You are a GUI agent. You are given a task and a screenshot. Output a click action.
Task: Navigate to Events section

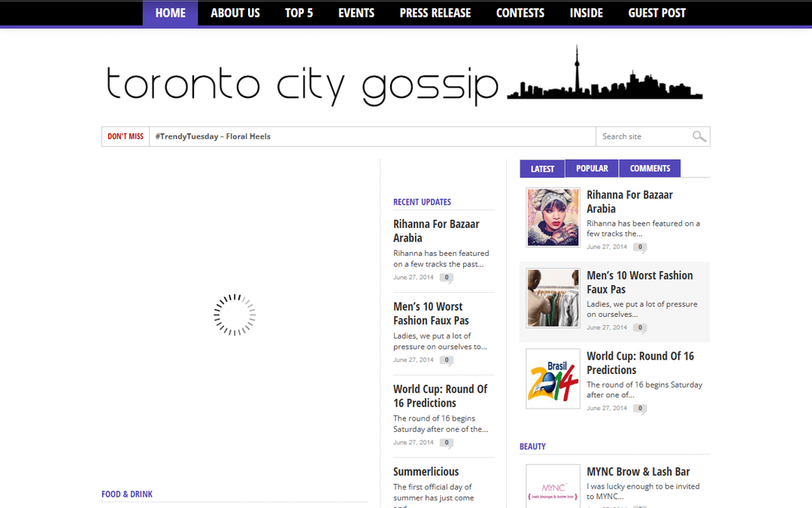click(x=356, y=13)
